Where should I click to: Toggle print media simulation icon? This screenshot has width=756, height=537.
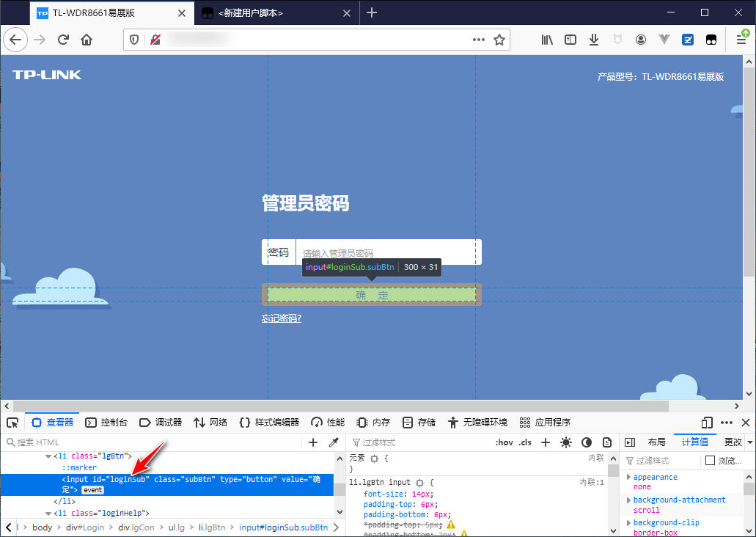click(607, 442)
